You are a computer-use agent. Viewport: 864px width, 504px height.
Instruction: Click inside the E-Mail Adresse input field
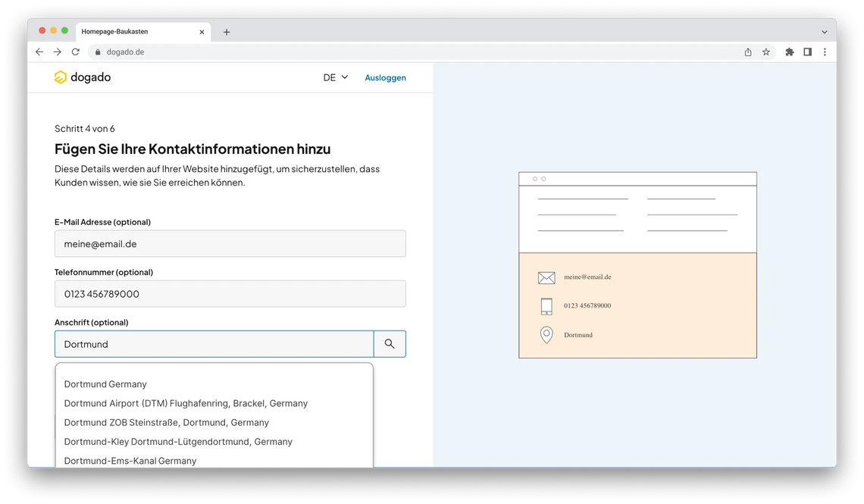pos(227,243)
